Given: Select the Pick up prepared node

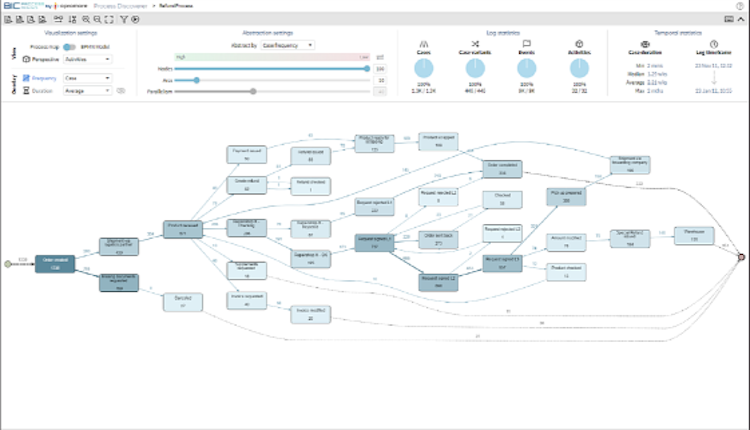Looking at the screenshot, I should tap(566, 197).
